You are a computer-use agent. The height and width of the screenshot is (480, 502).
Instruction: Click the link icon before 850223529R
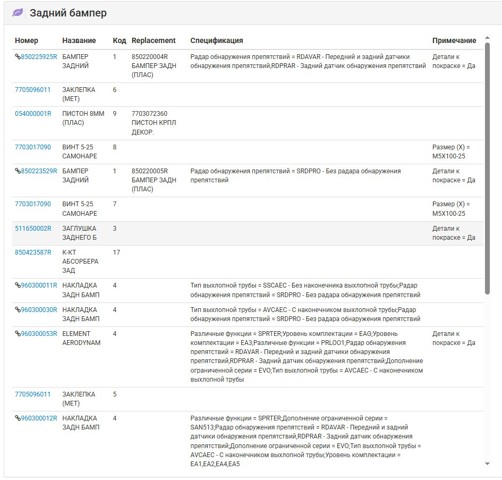(18, 171)
